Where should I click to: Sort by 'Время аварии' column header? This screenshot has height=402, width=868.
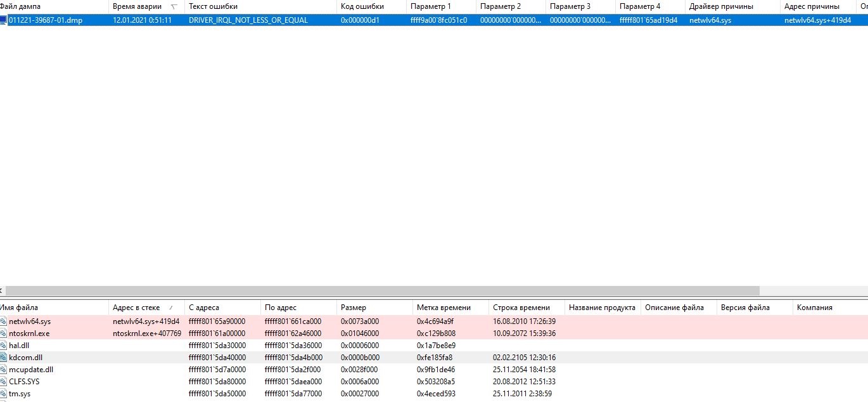point(147,6)
